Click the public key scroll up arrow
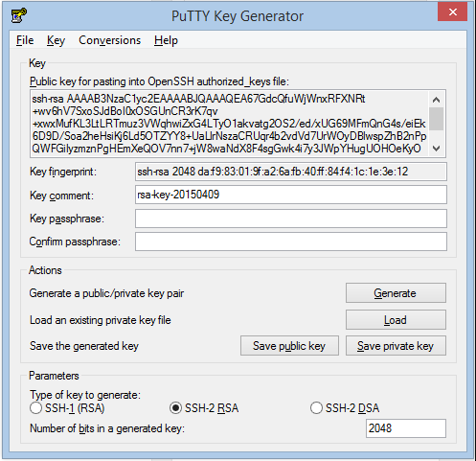Image resolution: width=476 pixels, height=461 pixels. tap(436, 100)
